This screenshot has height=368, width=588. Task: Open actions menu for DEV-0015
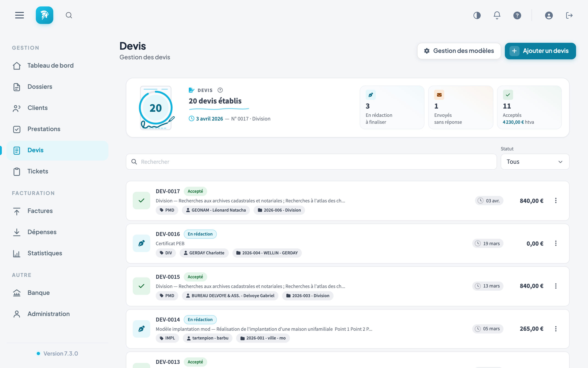(x=556, y=286)
